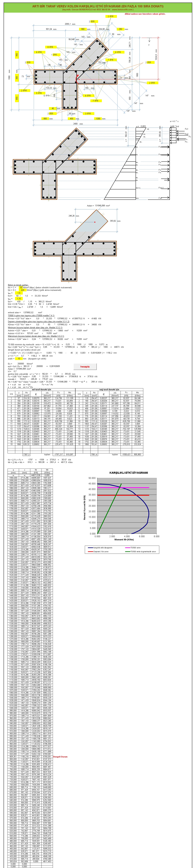Viewport: 196px width, 868px height.
Task: Select the yellow '1200' mm width cell
Action: [98, 119]
